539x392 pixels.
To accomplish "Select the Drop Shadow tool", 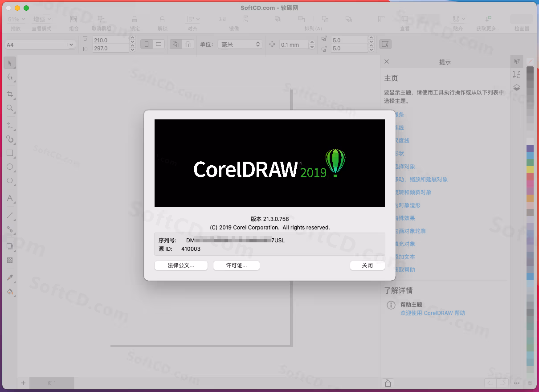I will (x=10, y=246).
